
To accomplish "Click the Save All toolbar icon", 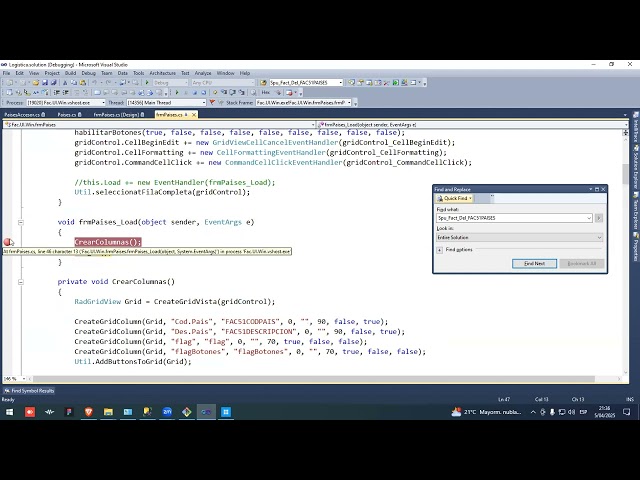I will [53, 82].
